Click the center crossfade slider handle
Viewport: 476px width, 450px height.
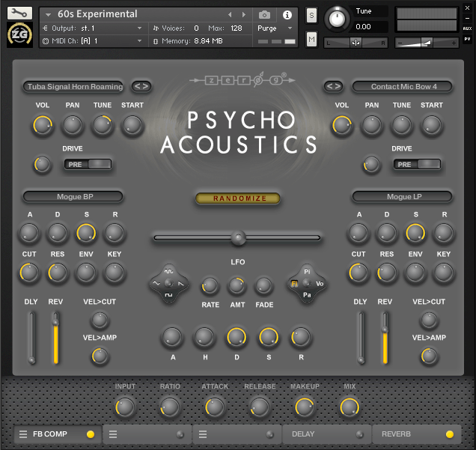pyautogui.click(x=238, y=238)
